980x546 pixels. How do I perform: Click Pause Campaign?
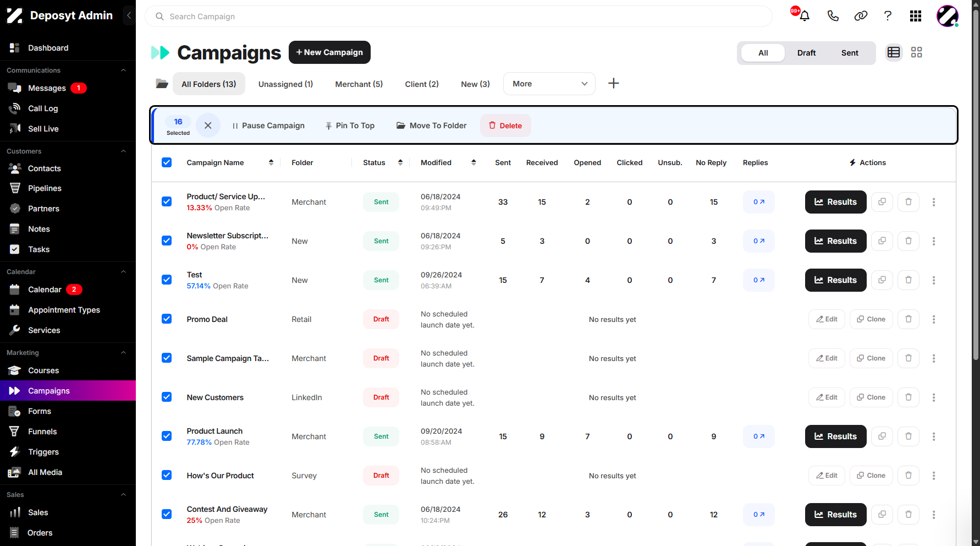click(268, 125)
